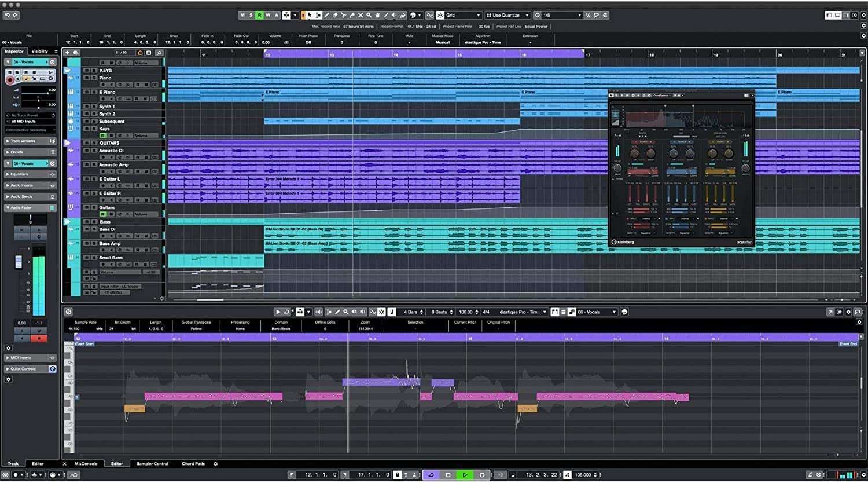Select the Erase tool
Viewport: 868px width, 487px height.
click(x=335, y=15)
